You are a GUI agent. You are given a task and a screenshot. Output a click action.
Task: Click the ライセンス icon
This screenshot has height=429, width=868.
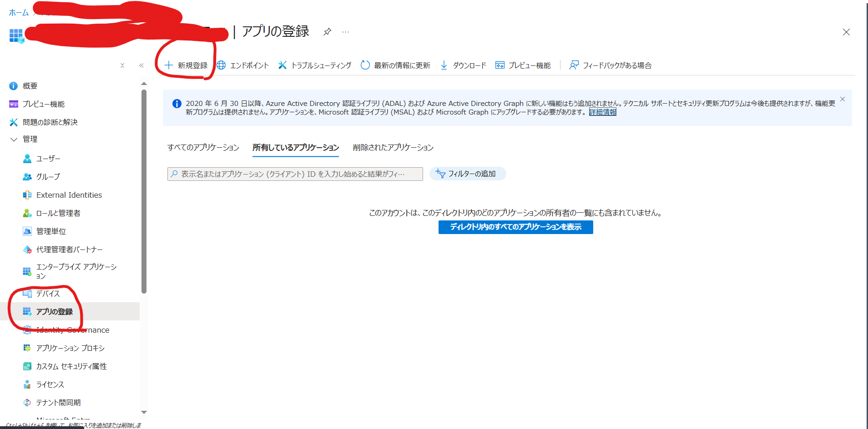[x=27, y=384]
